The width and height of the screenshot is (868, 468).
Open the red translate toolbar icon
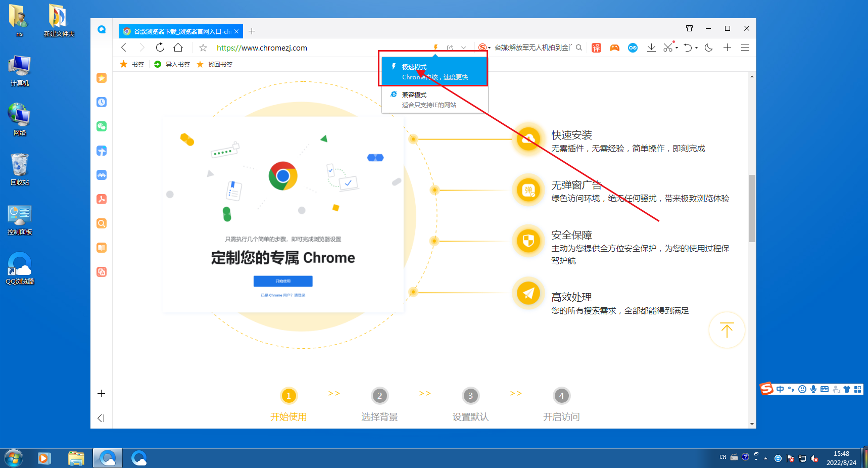[597, 48]
